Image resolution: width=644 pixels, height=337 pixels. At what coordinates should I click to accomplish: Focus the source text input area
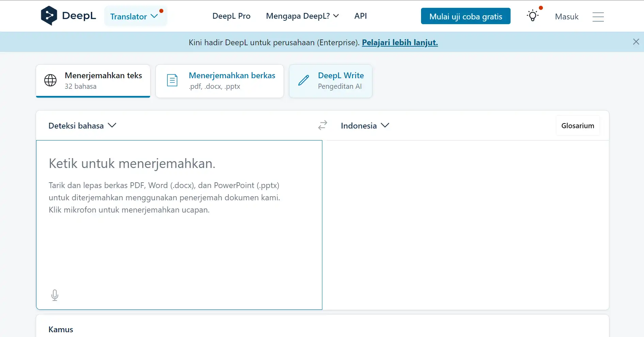(179, 225)
